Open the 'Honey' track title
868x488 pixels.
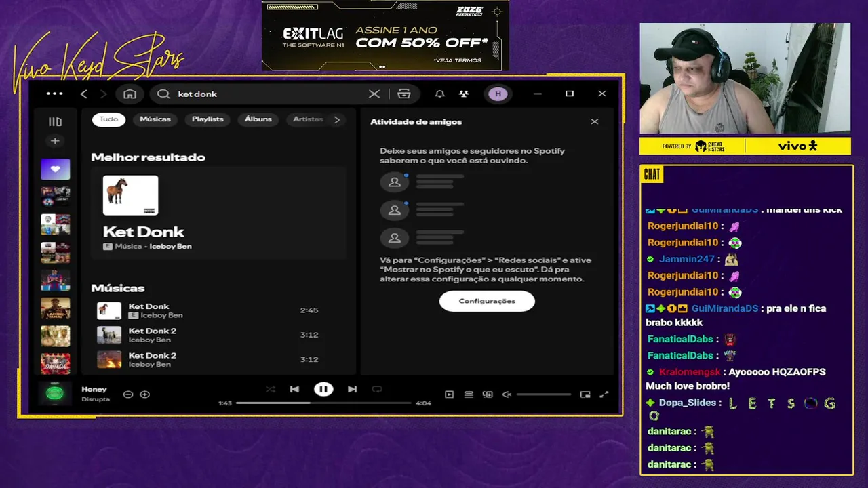click(94, 389)
